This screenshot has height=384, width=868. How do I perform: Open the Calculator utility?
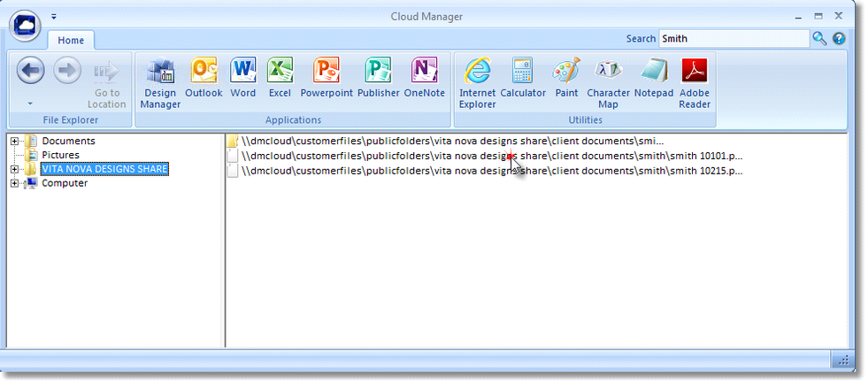523,77
